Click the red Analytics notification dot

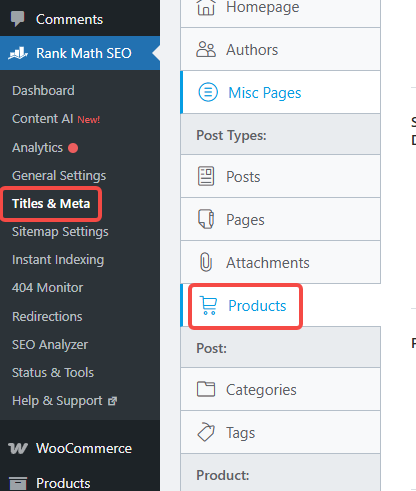pos(73,148)
